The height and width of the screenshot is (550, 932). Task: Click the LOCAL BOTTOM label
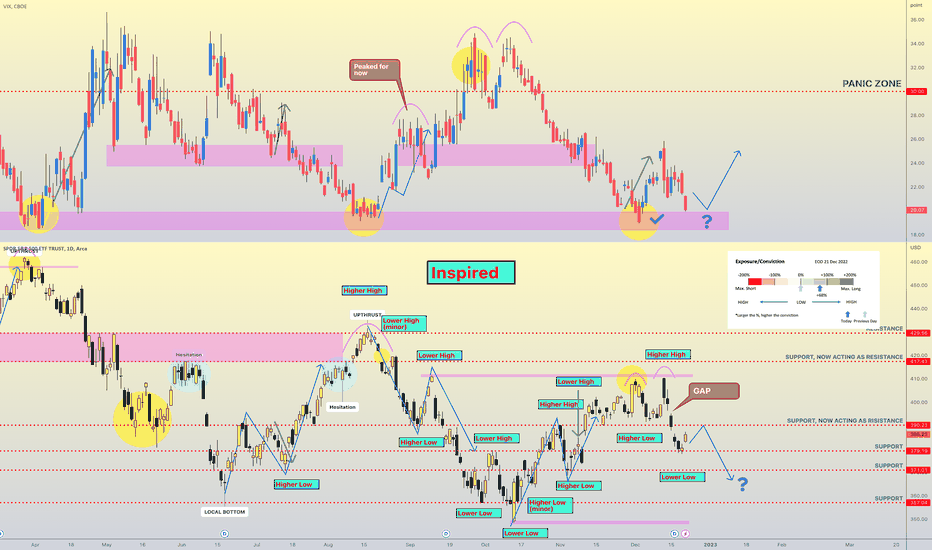(x=225, y=511)
